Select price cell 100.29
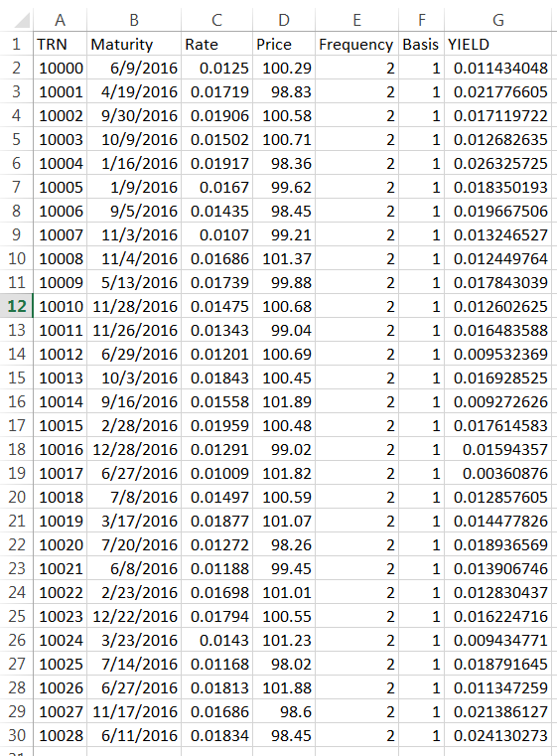Viewport: 557px width, 756px height. [284, 68]
